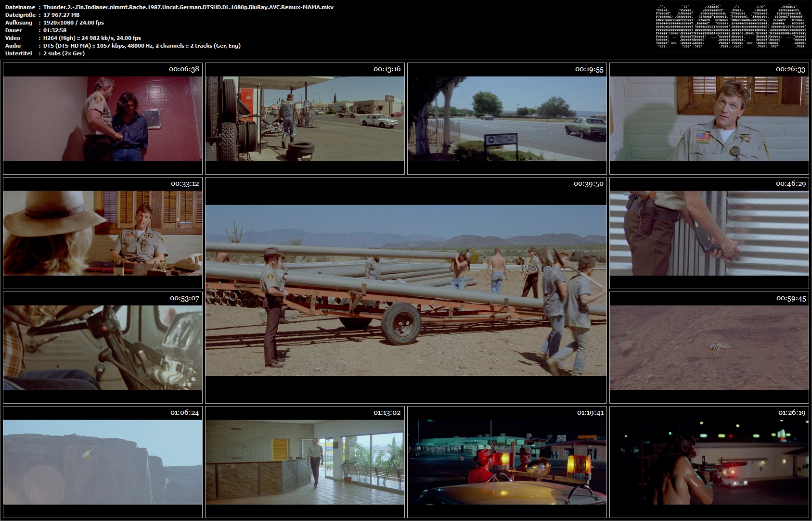Click the Untertitel label
This screenshot has width=812, height=521.
coord(18,53)
